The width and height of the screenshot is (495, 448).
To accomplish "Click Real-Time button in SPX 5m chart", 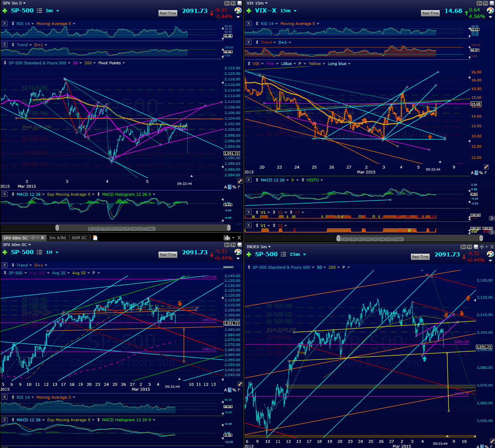I will [x=168, y=13].
